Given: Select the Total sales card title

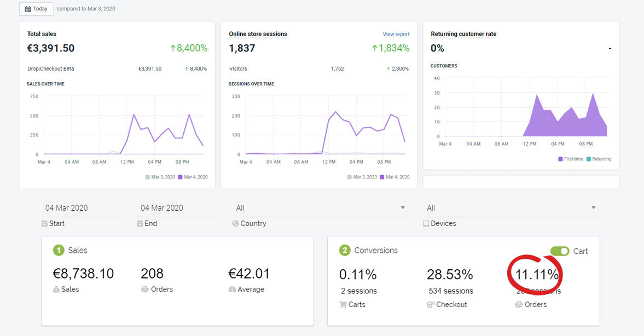Looking at the screenshot, I should (42, 34).
